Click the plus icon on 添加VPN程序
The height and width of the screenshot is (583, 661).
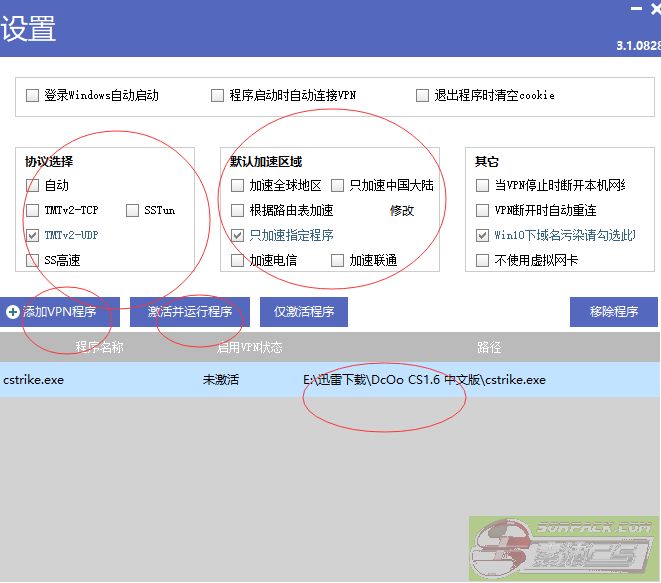coord(12,312)
